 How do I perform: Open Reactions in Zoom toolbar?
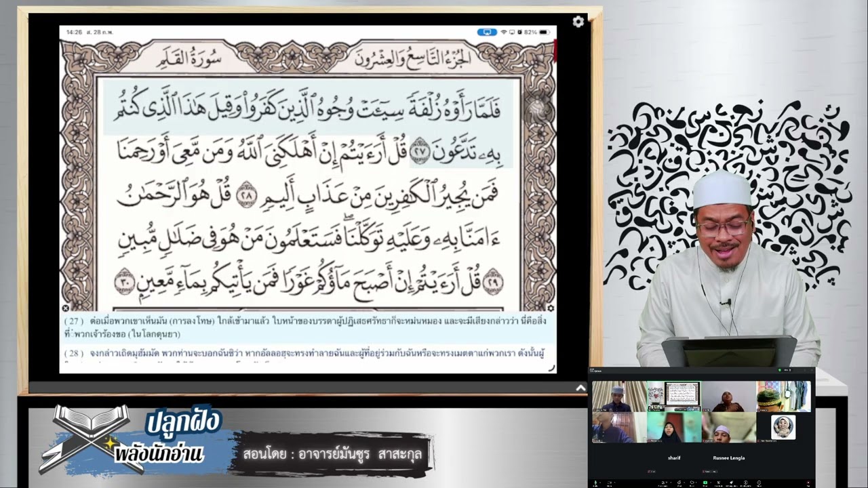tap(692, 483)
